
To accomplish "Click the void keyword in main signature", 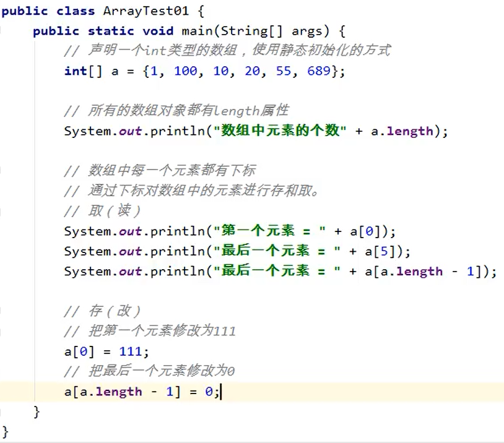I will [x=158, y=31].
